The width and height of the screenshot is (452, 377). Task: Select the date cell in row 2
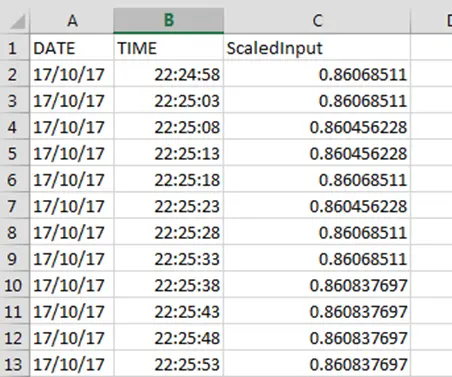coord(72,74)
